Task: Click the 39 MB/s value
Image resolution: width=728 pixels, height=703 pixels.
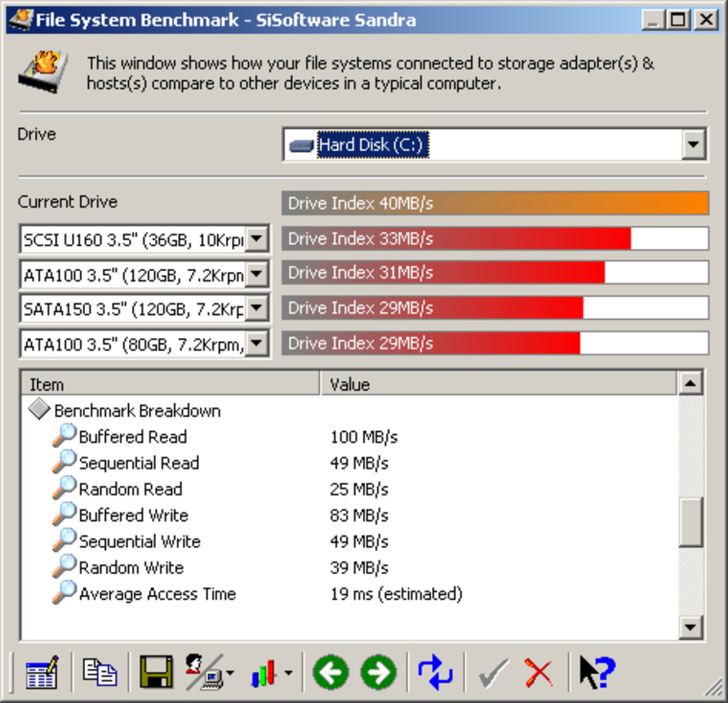Action: 359,567
